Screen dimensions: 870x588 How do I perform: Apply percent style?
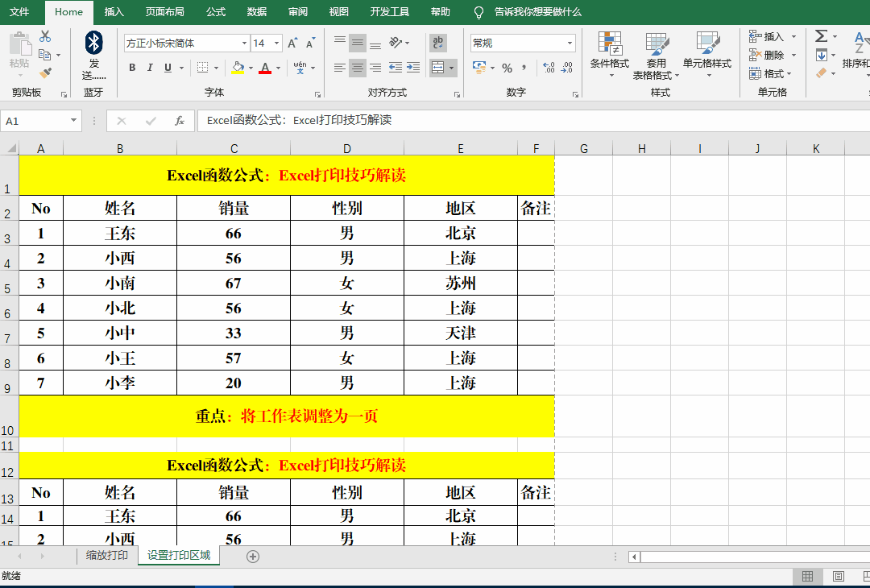pos(507,68)
